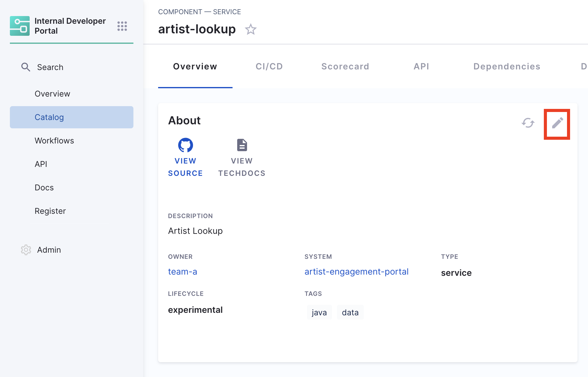
Task: Click the refresh entity icon in About card
Action: click(528, 123)
